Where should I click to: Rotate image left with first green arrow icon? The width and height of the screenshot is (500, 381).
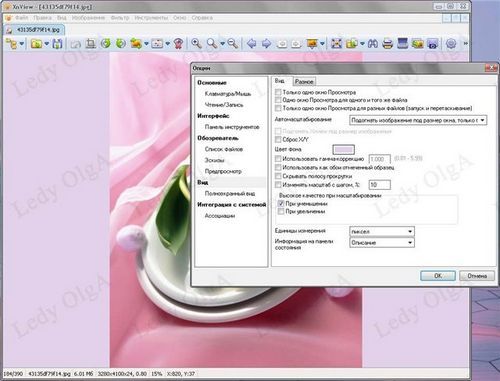[106, 43]
